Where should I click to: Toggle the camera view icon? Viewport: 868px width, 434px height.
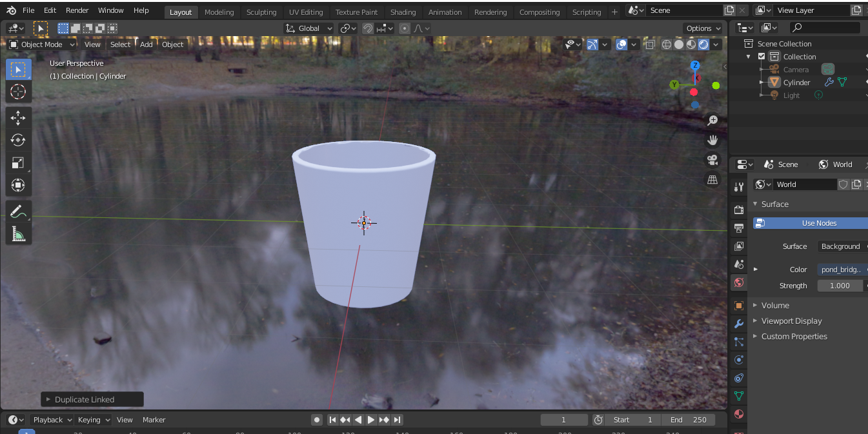(712, 160)
